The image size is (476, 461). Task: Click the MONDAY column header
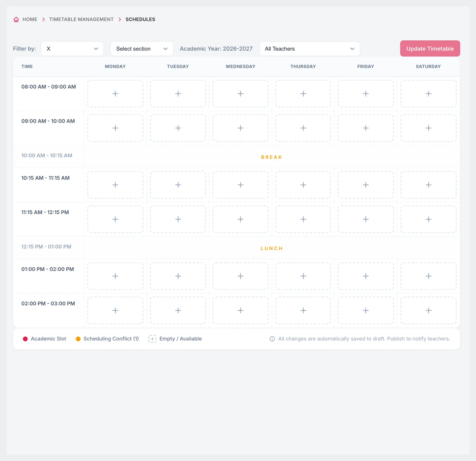[x=115, y=67]
